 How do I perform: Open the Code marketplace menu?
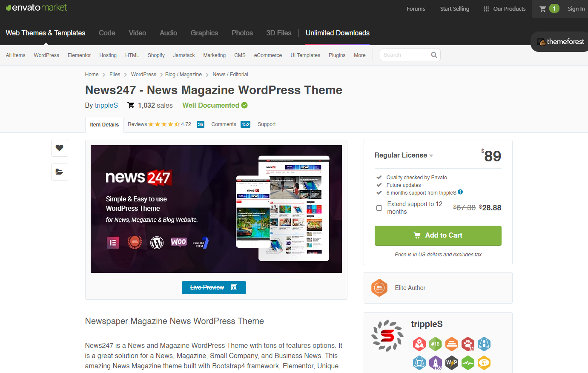click(107, 33)
